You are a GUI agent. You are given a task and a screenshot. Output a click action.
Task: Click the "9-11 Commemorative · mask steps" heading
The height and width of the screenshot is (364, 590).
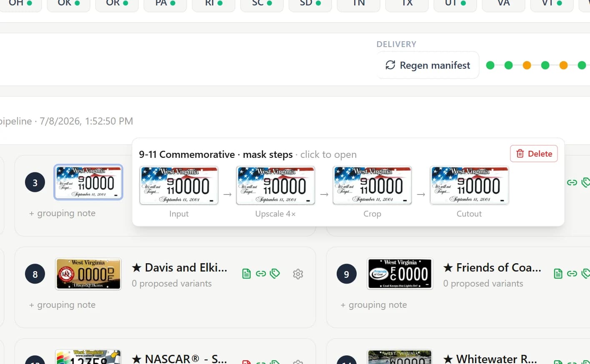(216, 155)
